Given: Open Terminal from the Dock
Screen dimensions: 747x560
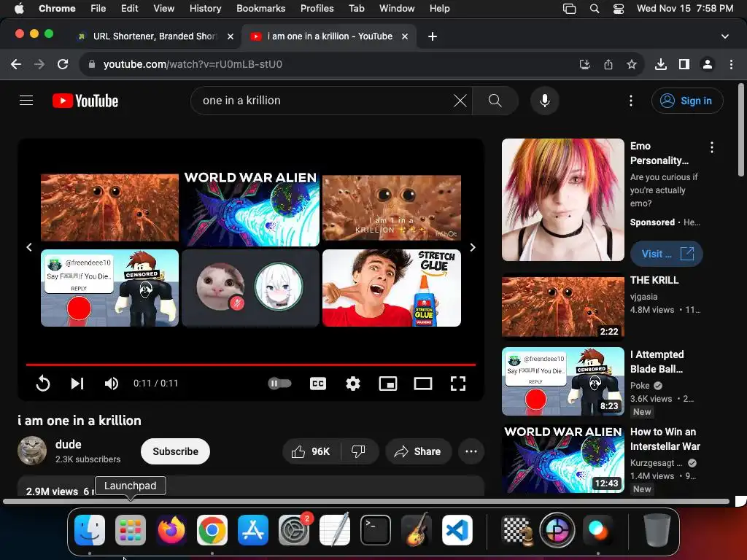Looking at the screenshot, I should pos(376,530).
